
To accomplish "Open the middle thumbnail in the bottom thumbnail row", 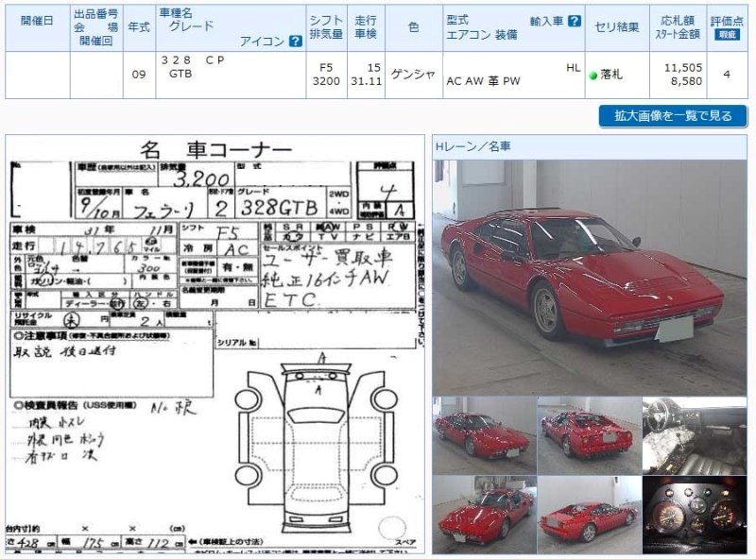I will tap(589, 515).
